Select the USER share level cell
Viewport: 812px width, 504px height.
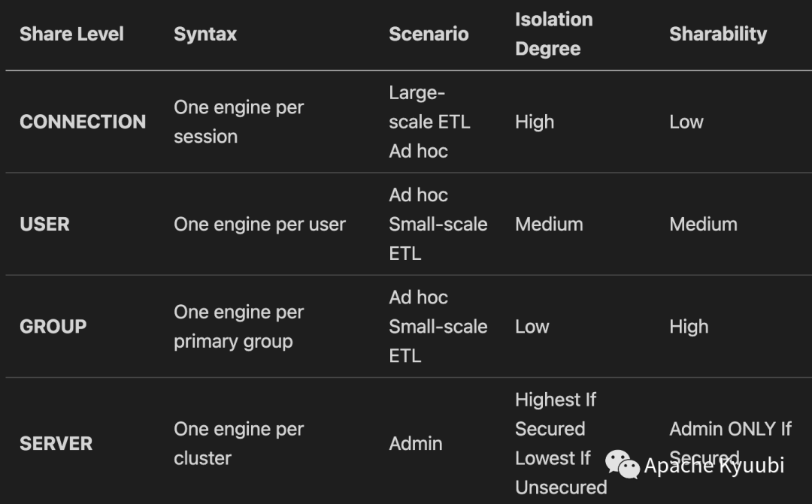[x=44, y=224]
